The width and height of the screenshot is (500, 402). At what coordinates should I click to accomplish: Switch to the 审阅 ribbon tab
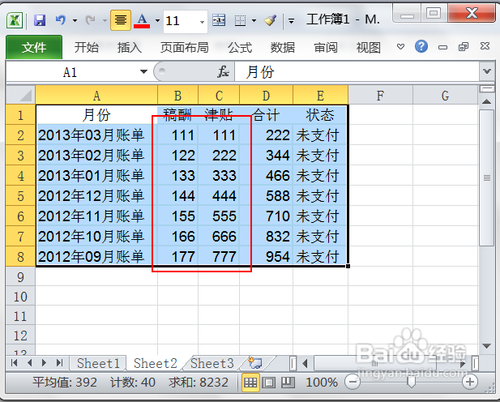[326, 48]
